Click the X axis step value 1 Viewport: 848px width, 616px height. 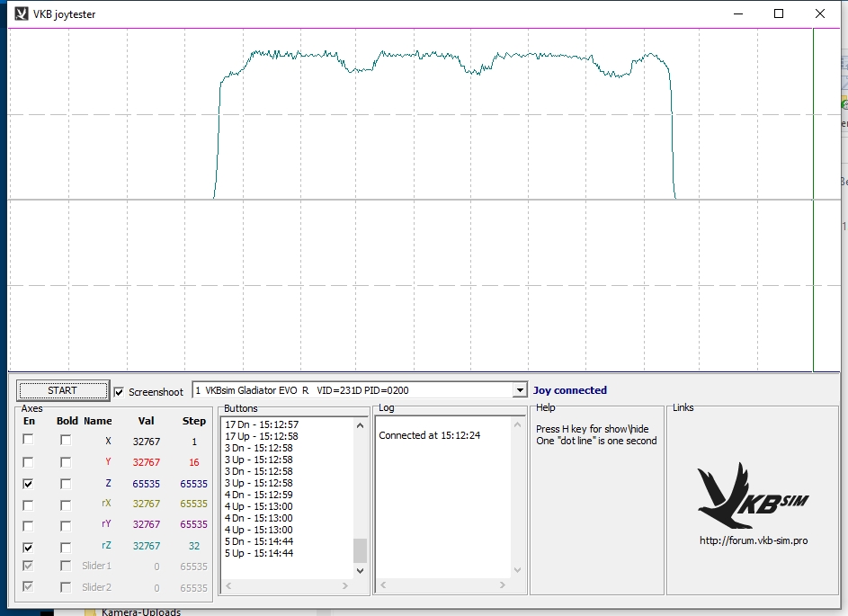[194, 442]
